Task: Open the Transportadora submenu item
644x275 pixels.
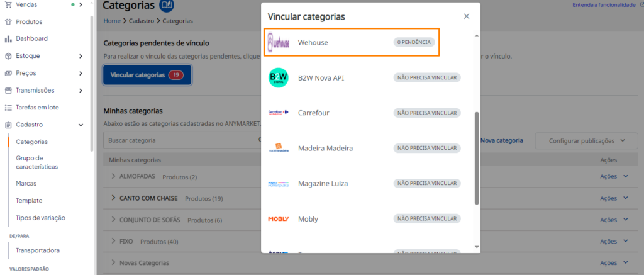Action: coord(38,250)
